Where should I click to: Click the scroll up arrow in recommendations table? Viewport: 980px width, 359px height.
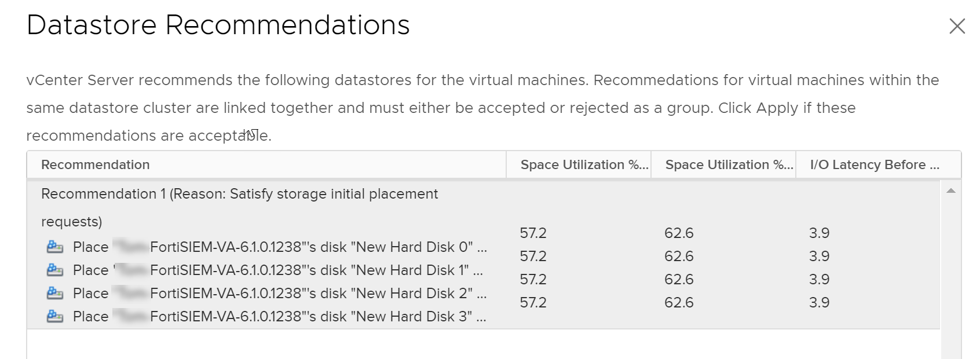[950, 191]
